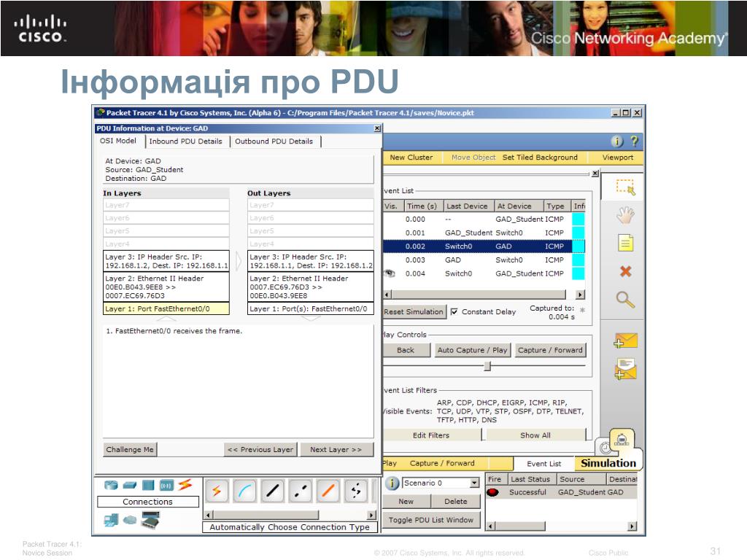Select the Switches device category

(130, 485)
